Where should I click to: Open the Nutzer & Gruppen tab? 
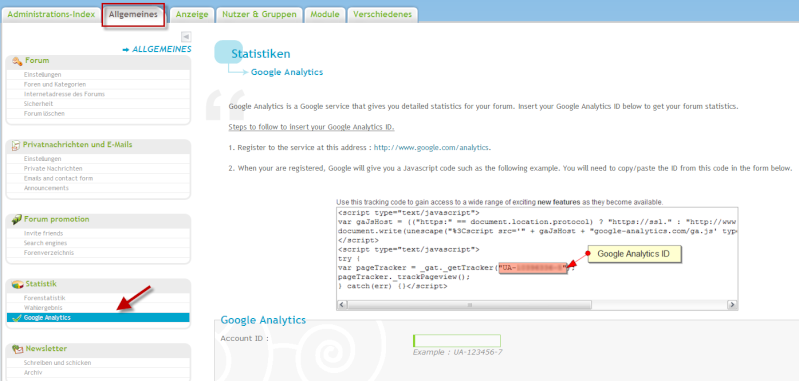(259, 14)
